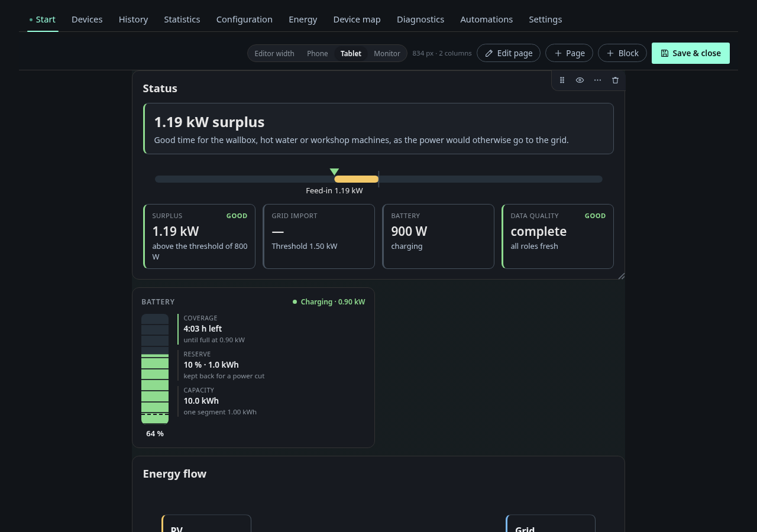The image size is (757, 532).
Task: Click the '4:03 h left' coverage value
Action: [203, 329]
